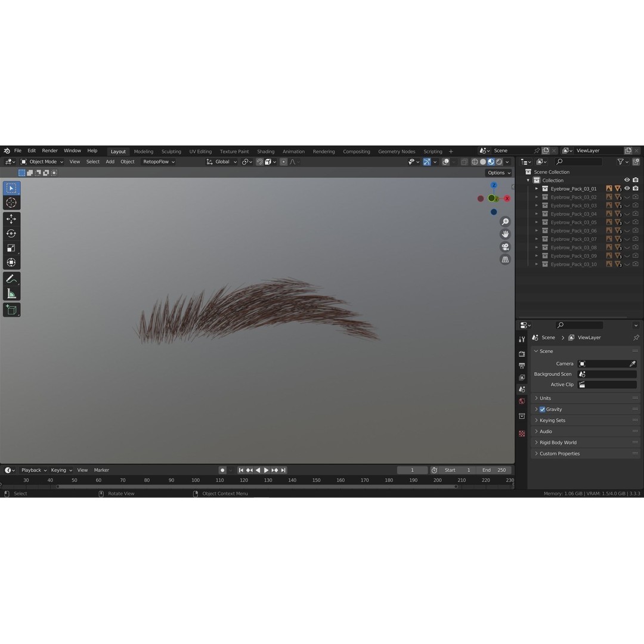Toggle the camera view icon
This screenshot has width=644, height=644.
pos(505,247)
